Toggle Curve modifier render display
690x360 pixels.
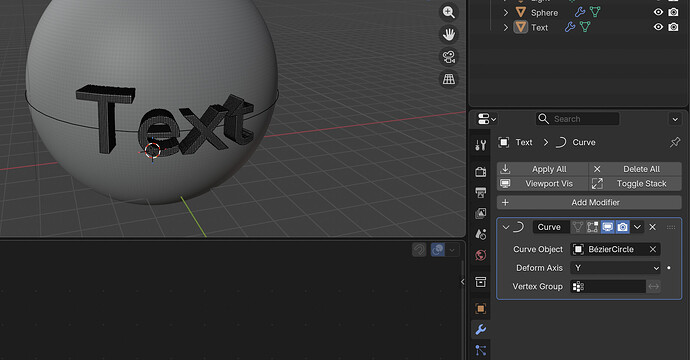(623, 227)
